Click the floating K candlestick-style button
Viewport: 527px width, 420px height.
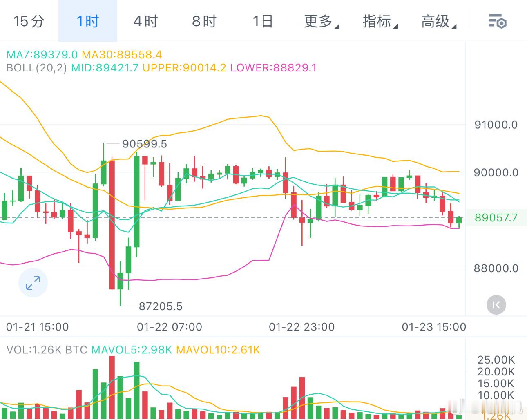pyautogui.click(x=496, y=305)
